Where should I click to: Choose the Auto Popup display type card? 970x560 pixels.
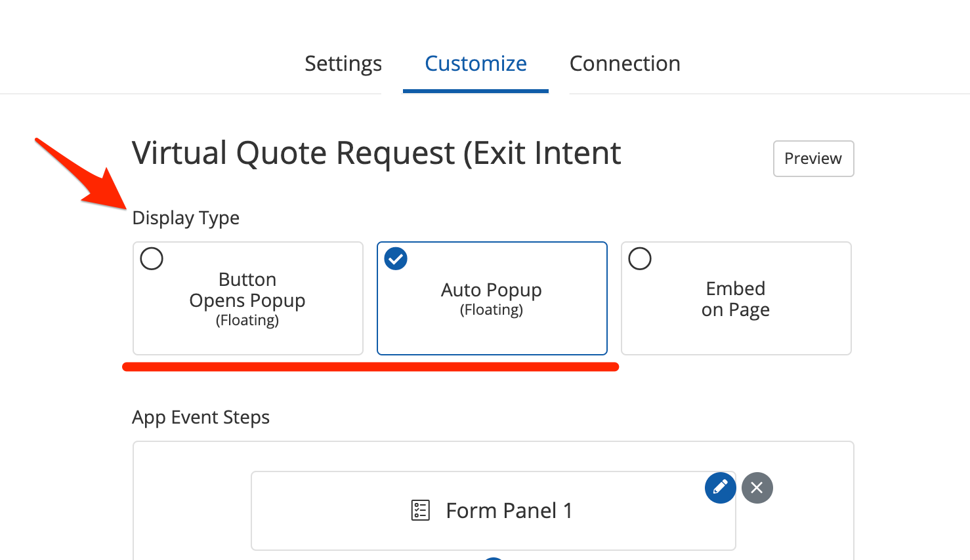(x=492, y=298)
